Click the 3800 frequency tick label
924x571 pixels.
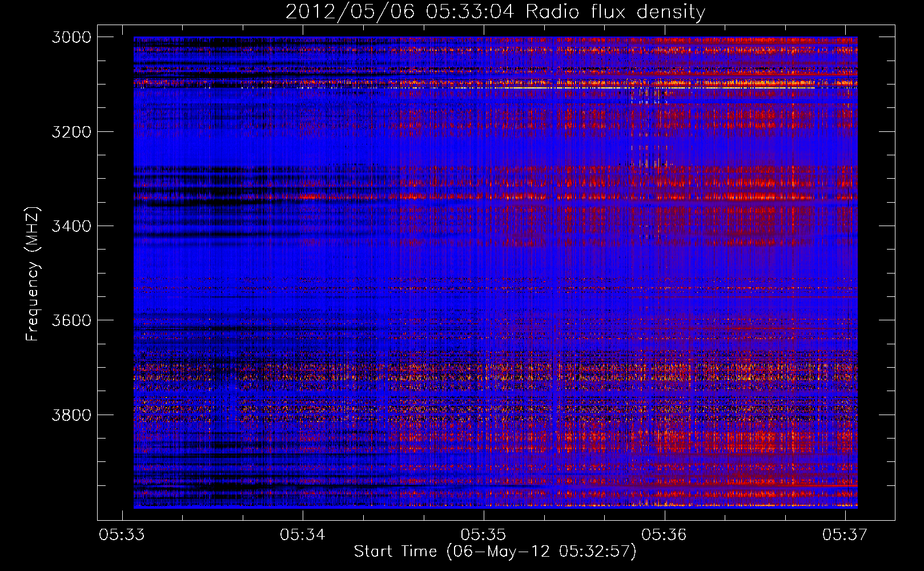[x=71, y=415]
